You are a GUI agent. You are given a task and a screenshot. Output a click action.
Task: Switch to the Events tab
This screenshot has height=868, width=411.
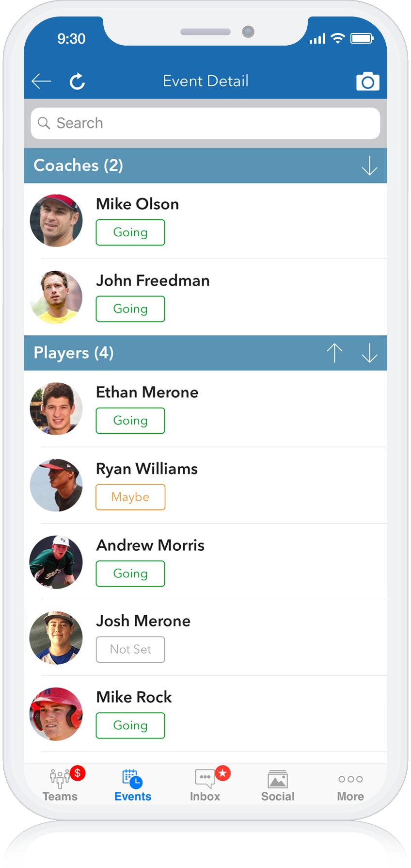point(133,785)
